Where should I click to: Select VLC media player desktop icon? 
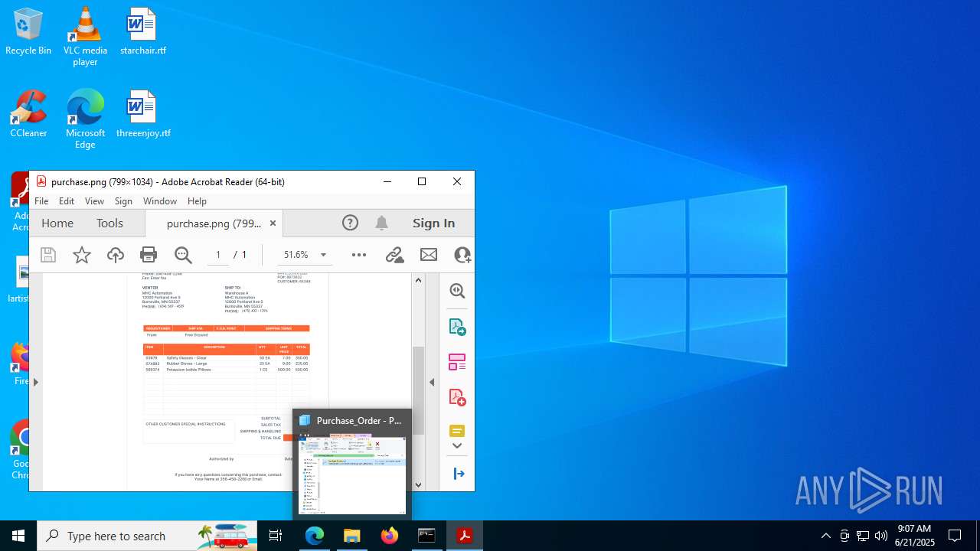click(x=85, y=36)
